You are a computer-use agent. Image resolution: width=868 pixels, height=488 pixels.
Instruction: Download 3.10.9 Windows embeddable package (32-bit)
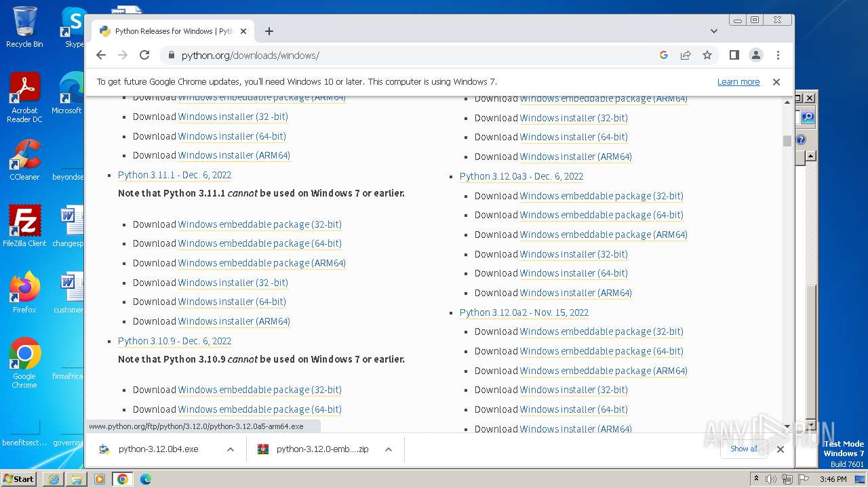[x=260, y=390]
